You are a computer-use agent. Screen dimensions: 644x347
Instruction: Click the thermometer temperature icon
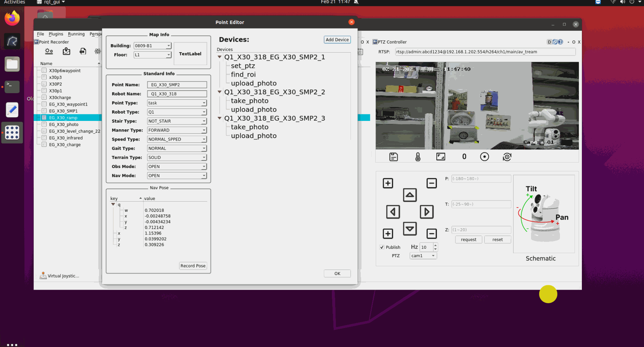(418, 157)
